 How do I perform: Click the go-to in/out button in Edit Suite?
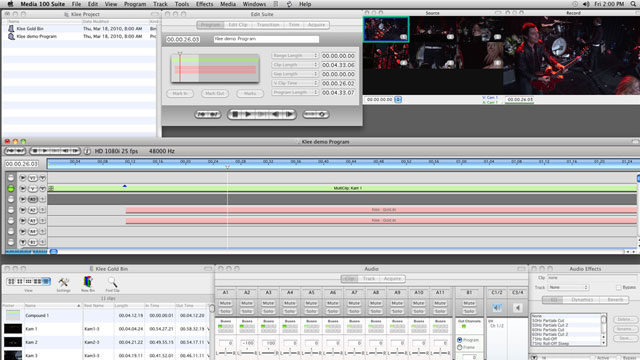(207, 115)
